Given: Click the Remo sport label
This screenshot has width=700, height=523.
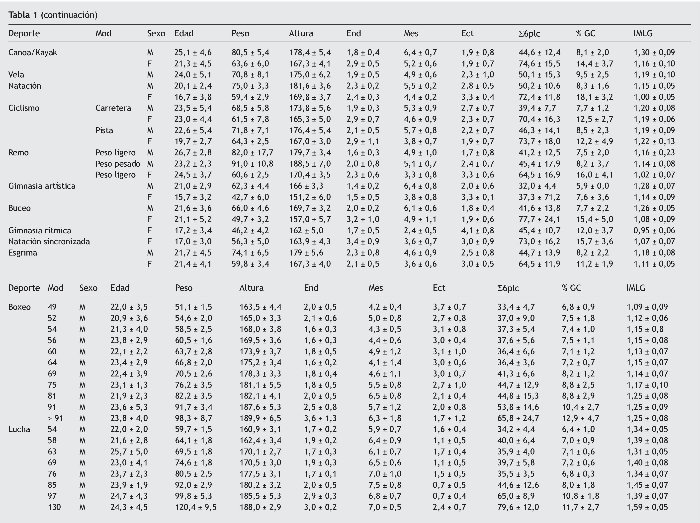Looking at the screenshot, I should [x=18, y=151].
